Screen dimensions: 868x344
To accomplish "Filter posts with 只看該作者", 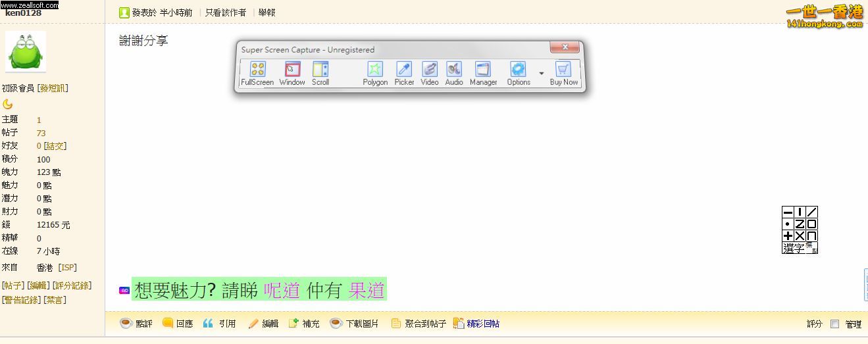I will point(226,12).
